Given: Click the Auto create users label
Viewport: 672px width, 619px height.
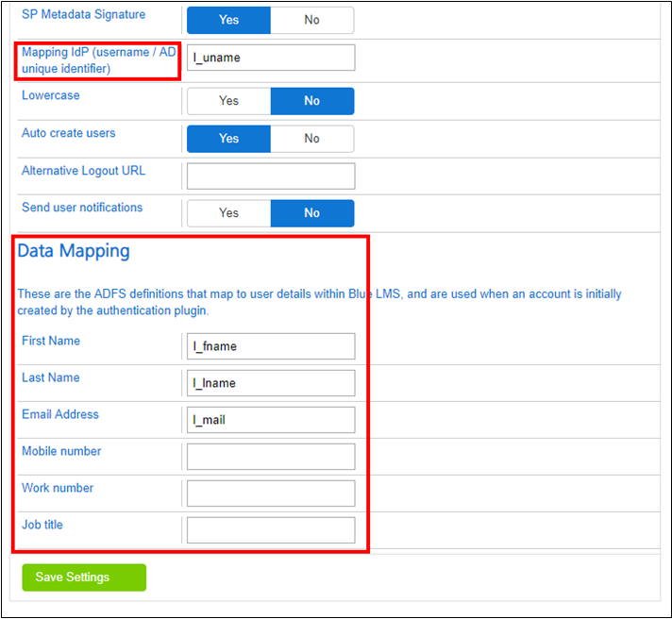Looking at the screenshot, I should 69,133.
